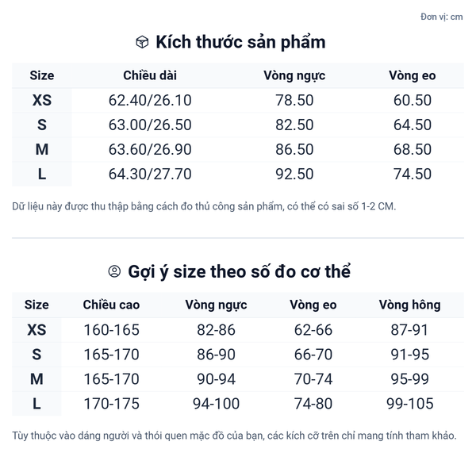Click the 94-100 bust range
Image resolution: width=476 pixels, height=476 pixels.
pos(216,404)
